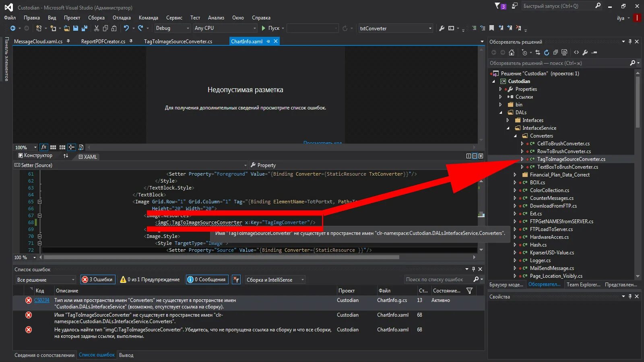644x362 pixels.
Task: Open Team Explorer panel tab
Action: coord(583,285)
